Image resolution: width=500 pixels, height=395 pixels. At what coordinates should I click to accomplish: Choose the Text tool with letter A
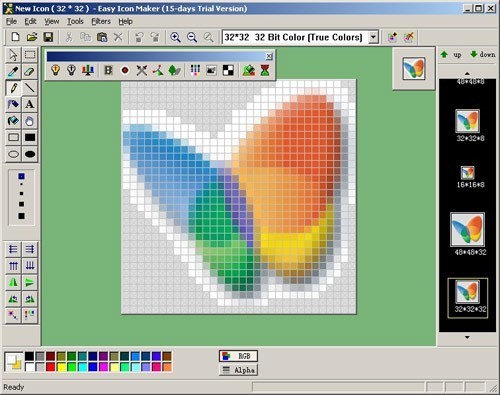click(x=30, y=104)
